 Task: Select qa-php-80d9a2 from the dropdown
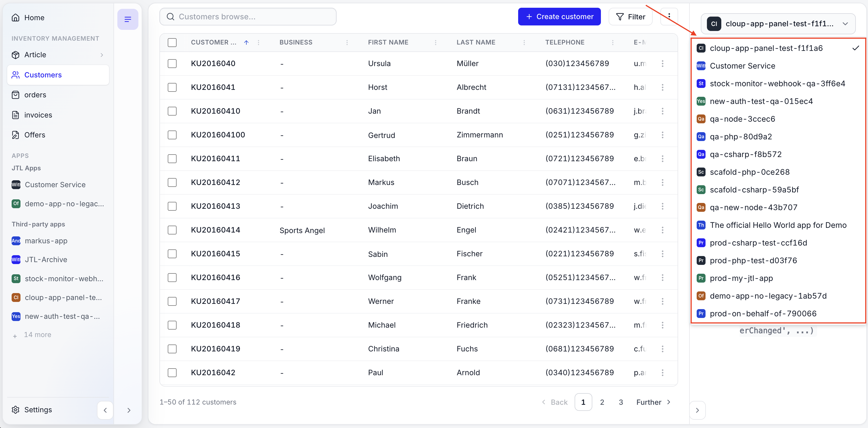point(778,137)
